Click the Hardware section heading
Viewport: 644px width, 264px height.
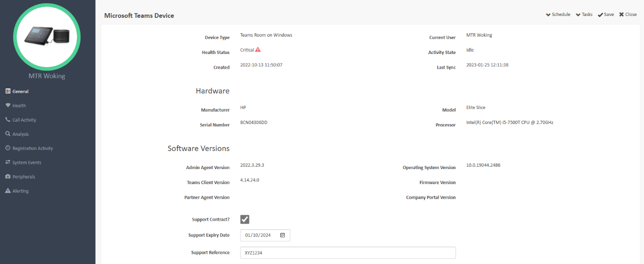click(x=212, y=91)
